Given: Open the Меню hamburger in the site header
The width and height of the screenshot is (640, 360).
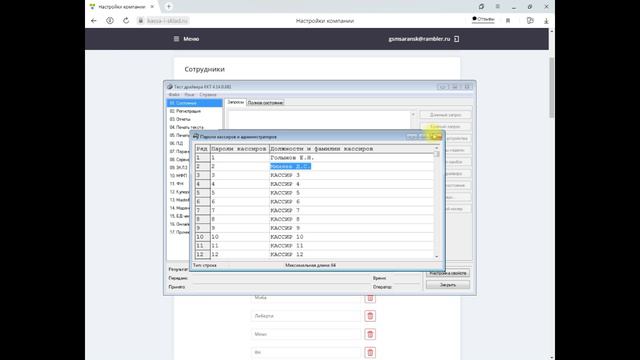Looking at the screenshot, I should 186,39.
